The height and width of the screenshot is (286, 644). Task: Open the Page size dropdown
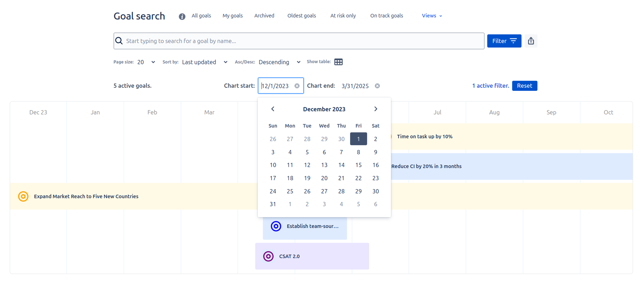coord(146,62)
